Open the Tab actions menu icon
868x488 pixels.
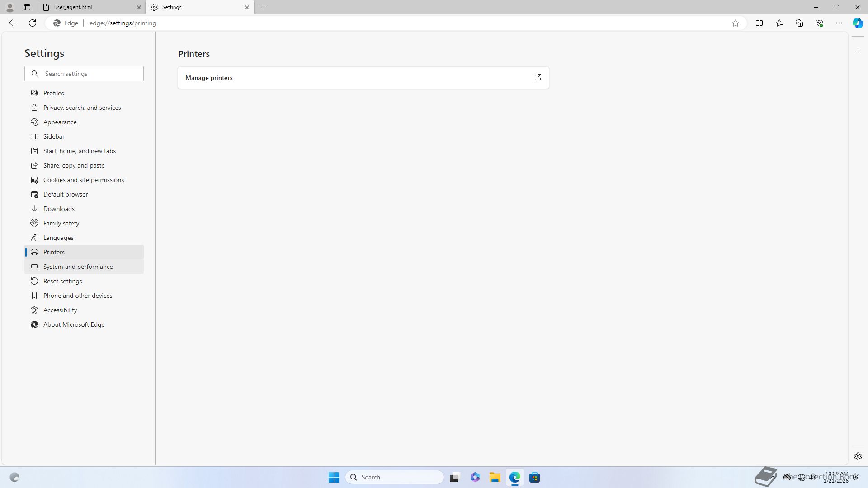coord(27,7)
